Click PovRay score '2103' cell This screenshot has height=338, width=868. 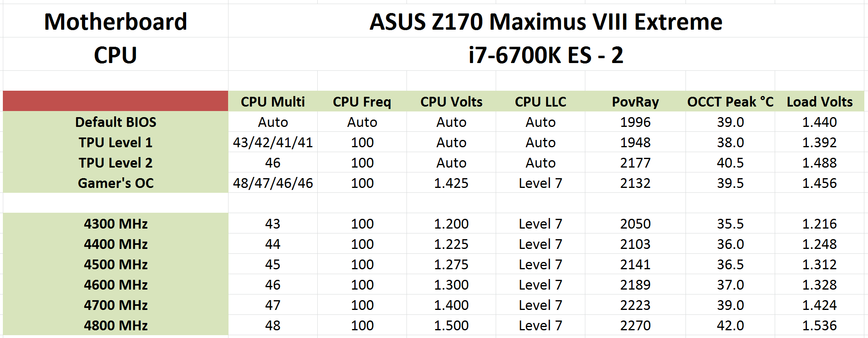pyautogui.click(x=635, y=244)
